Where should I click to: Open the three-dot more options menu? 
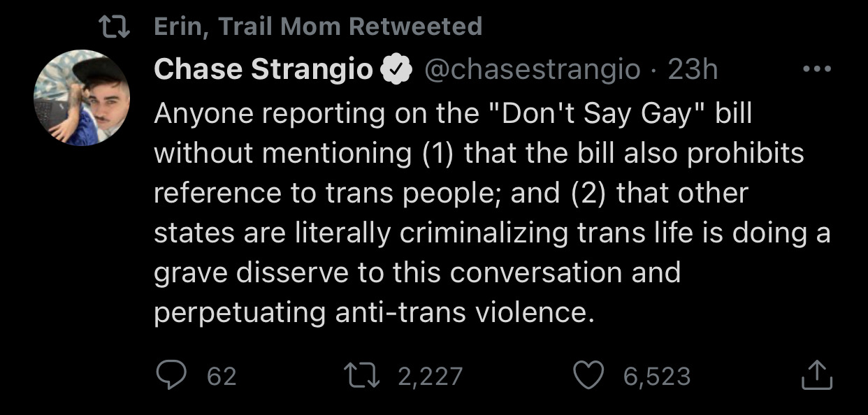(817, 70)
